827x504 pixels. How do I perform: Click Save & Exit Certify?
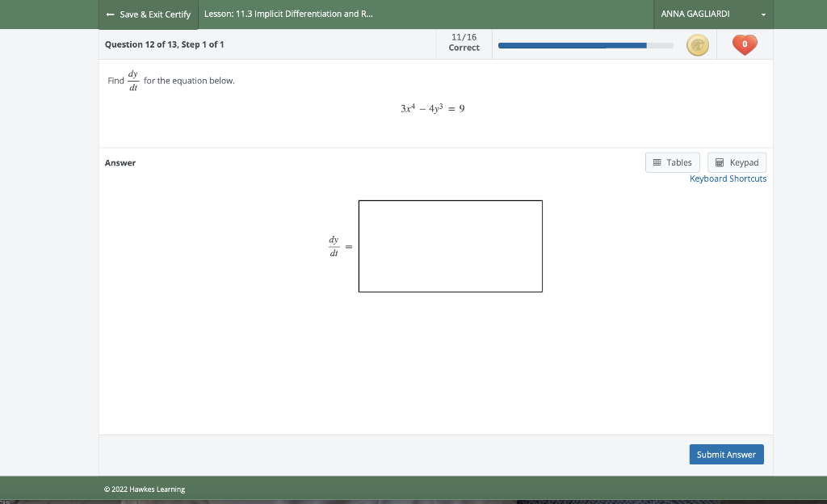pos(149,14)
